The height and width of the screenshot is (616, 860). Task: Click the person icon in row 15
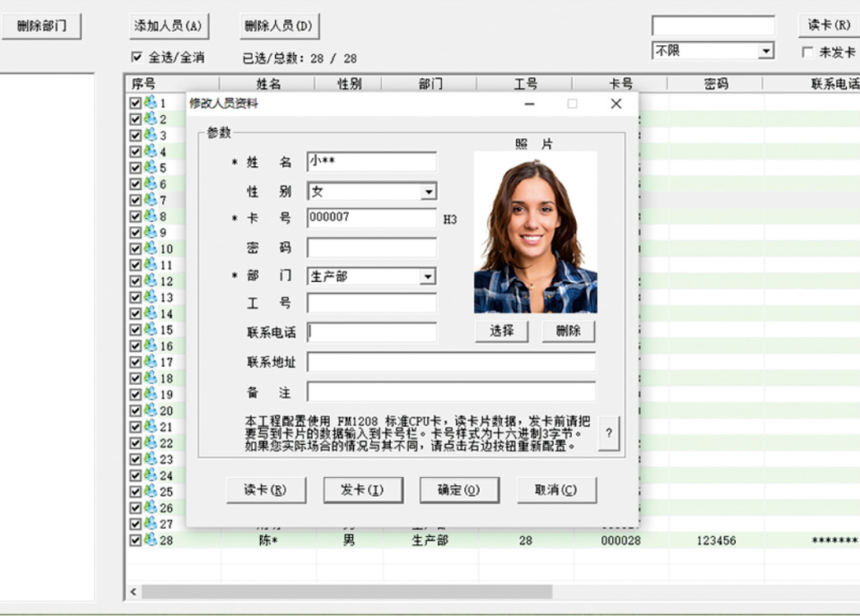click(150, 330)
